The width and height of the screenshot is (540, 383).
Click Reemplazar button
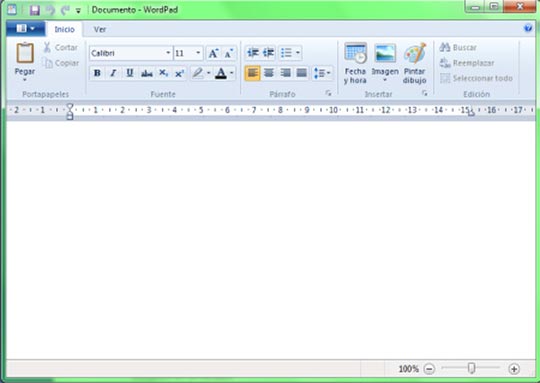tap(467, 63)
